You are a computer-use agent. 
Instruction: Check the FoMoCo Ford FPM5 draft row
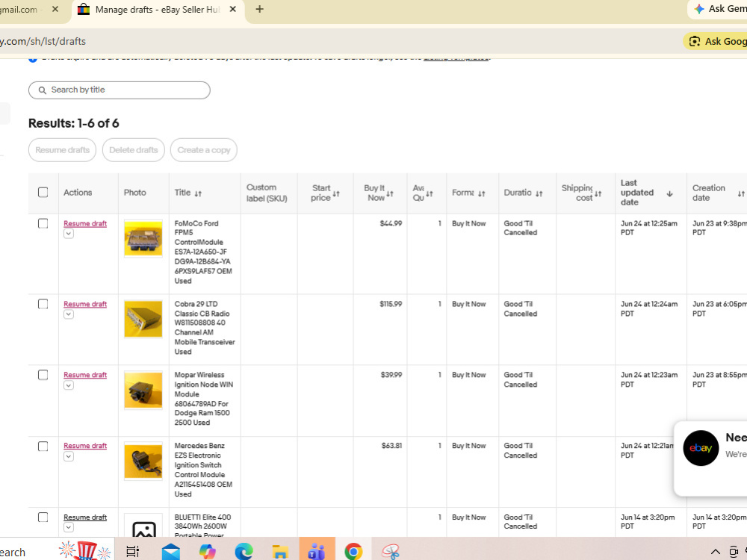[43, 223]
